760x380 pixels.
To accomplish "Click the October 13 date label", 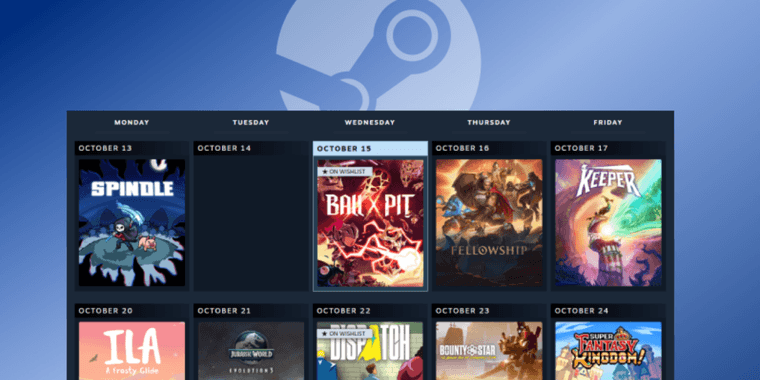I will tap(105, 148).
